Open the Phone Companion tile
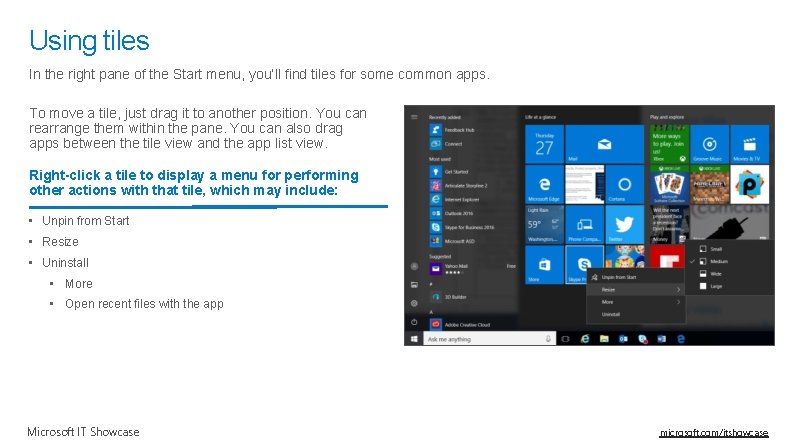The width and height of the screenshot is (792, 448). coord(584,224)
